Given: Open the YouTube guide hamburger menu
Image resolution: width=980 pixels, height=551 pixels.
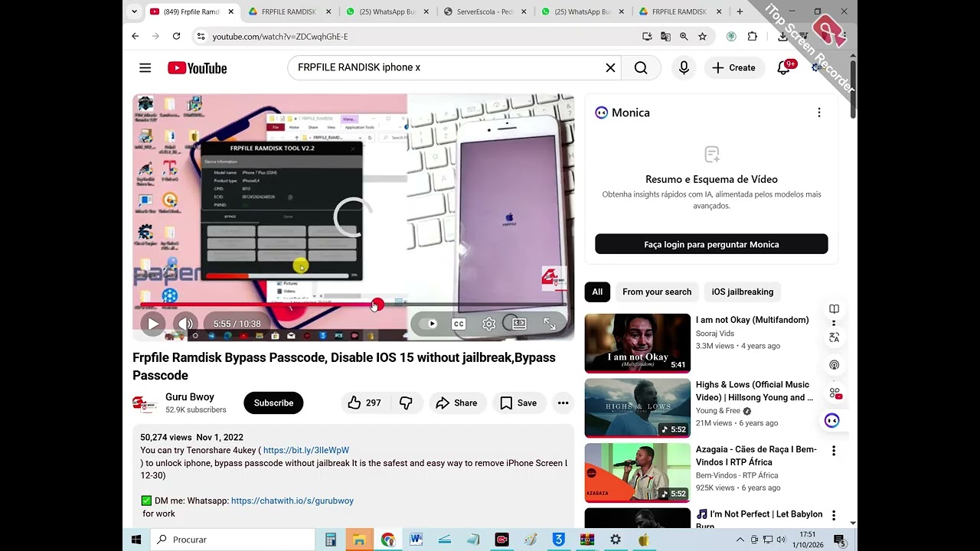Looking at the screenshot, I should [145, 68].
